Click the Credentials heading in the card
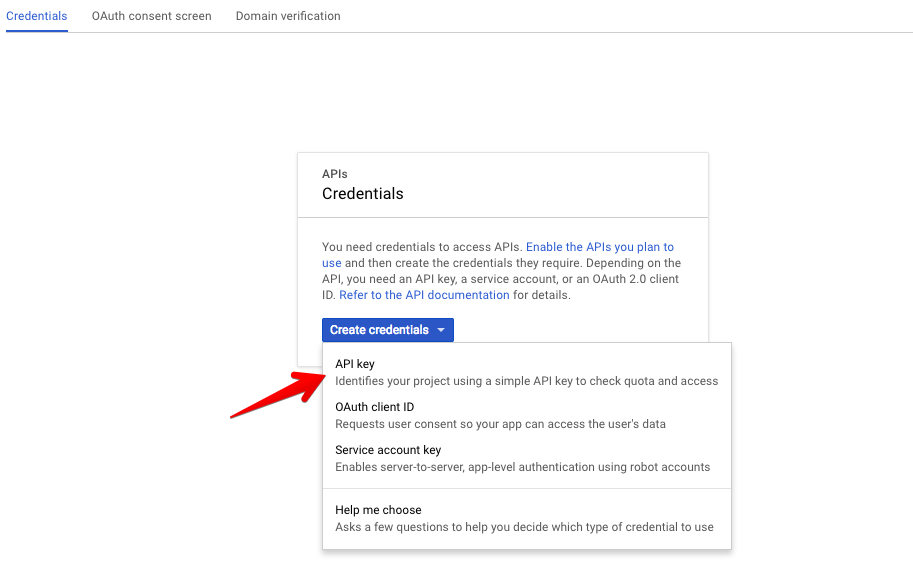Screen dimensions: 913x581 tap(362, 194)
